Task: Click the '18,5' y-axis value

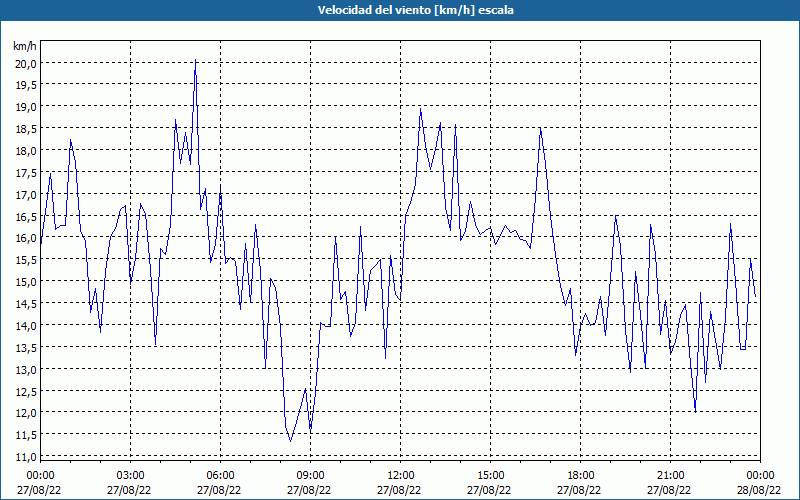Action: [26, 129]
